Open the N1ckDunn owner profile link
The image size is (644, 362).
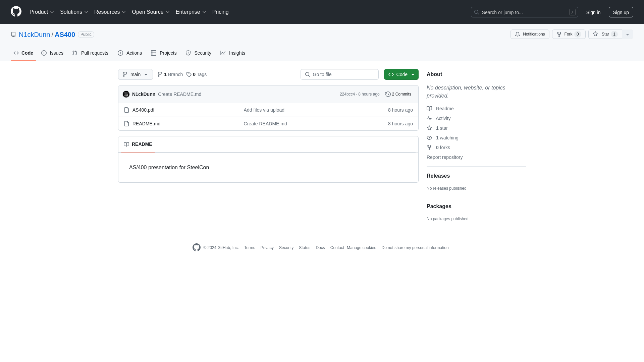click(x=34, y=35)
